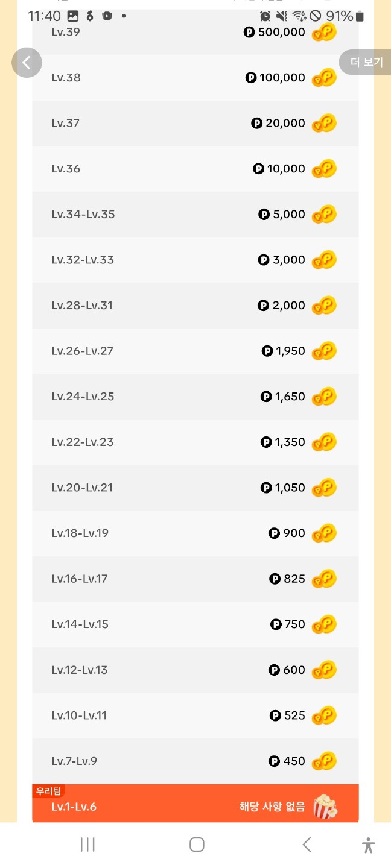Tap the 더 보기 button

pyautogui.click(x=366, y=62)
